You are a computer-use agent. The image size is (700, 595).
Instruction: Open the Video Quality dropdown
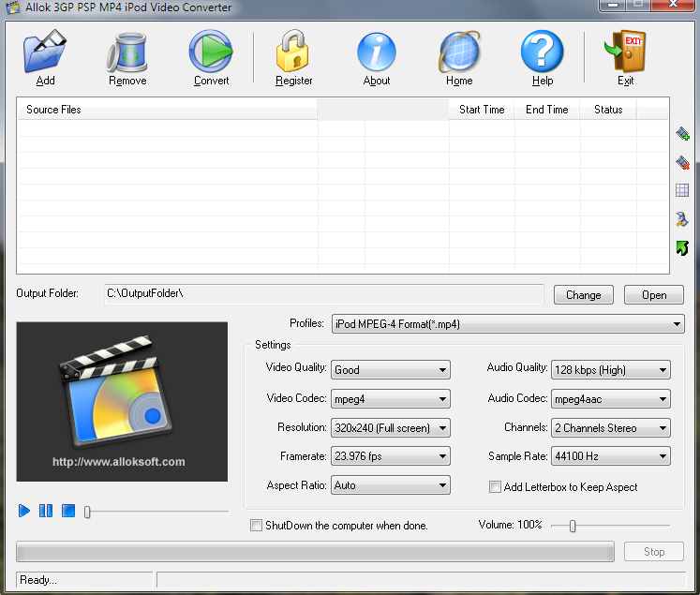(390, 369)
